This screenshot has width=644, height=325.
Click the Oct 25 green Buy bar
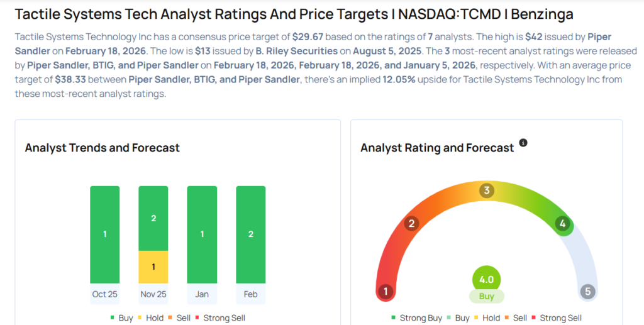click(104, 234)
